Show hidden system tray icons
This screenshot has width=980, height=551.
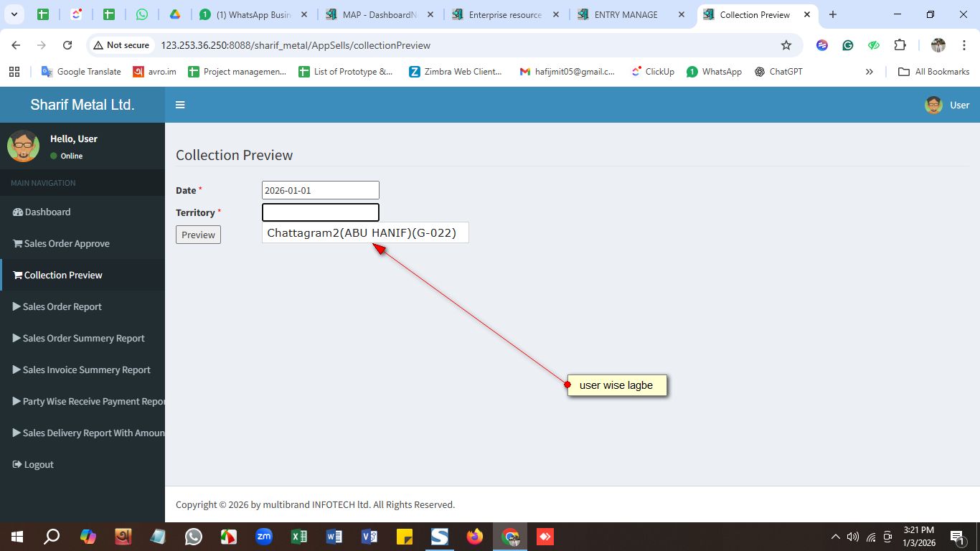835,537
